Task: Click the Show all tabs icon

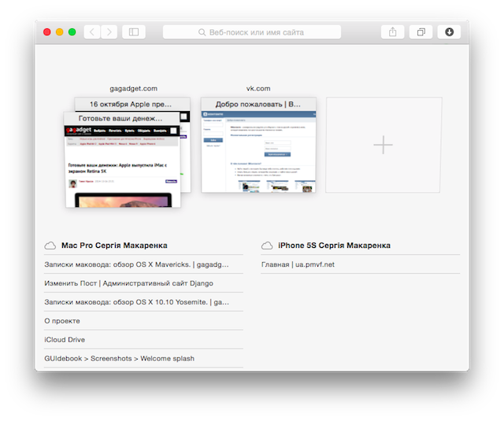Action: (421, 32)
